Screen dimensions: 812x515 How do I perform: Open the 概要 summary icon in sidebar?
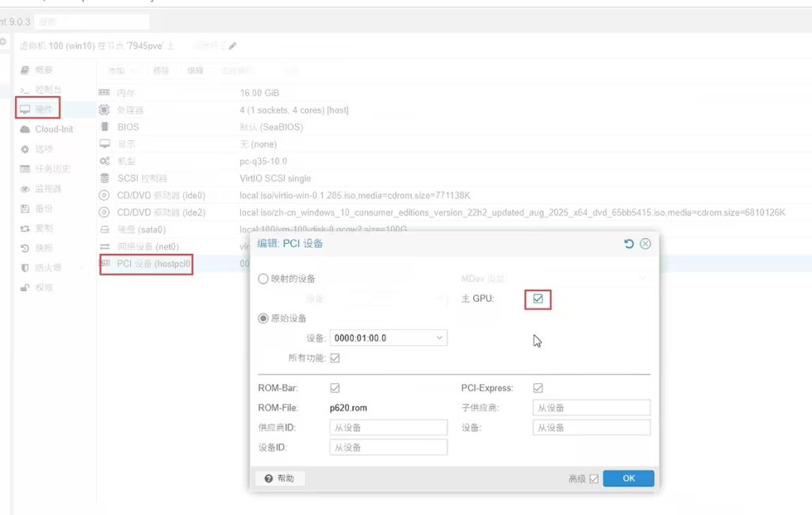[x=25, y=70]
